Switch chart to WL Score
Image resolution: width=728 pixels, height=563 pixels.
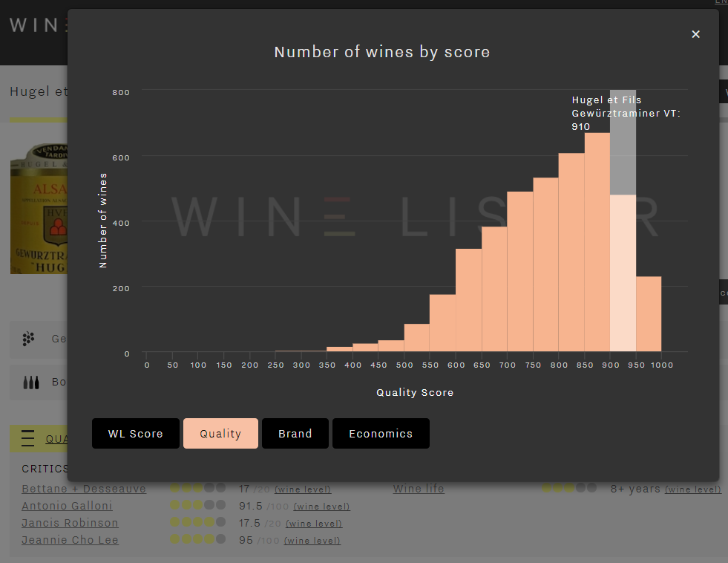(x=136, y=434)
